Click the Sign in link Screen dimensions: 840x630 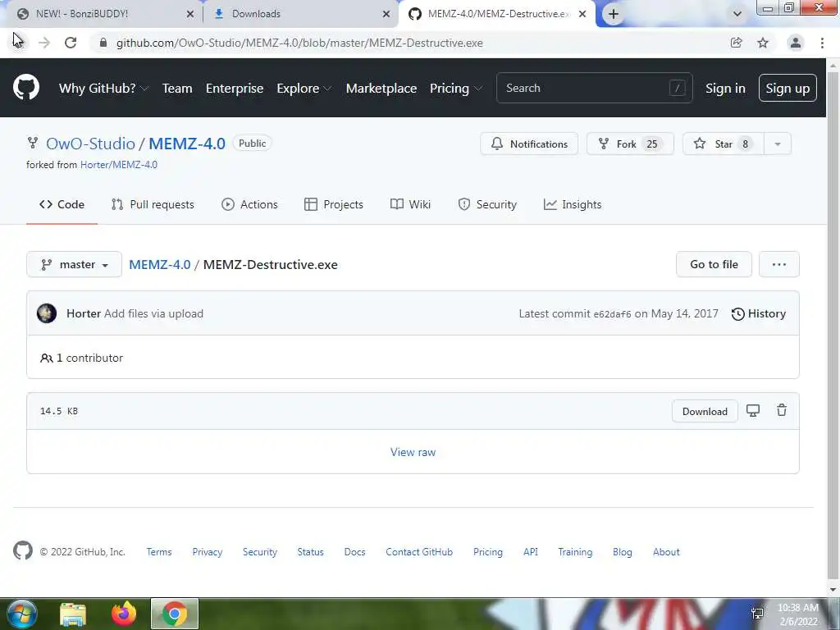point(725,88)
